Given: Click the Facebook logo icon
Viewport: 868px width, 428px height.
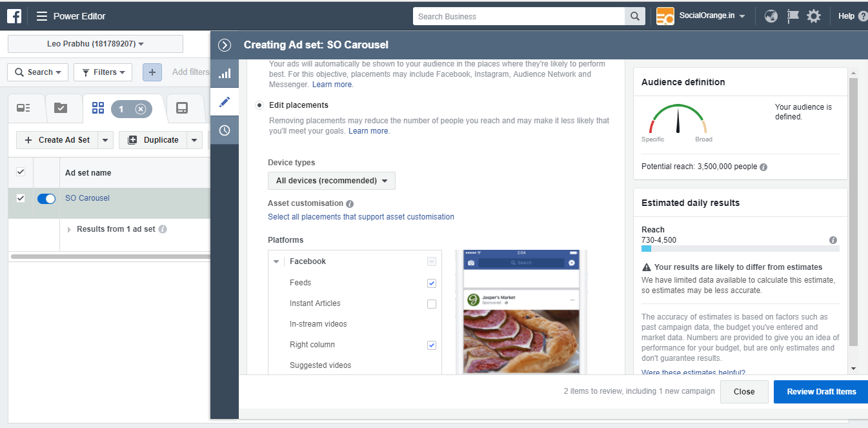Looking at the screenshot, I should click(x=14, y=16).
